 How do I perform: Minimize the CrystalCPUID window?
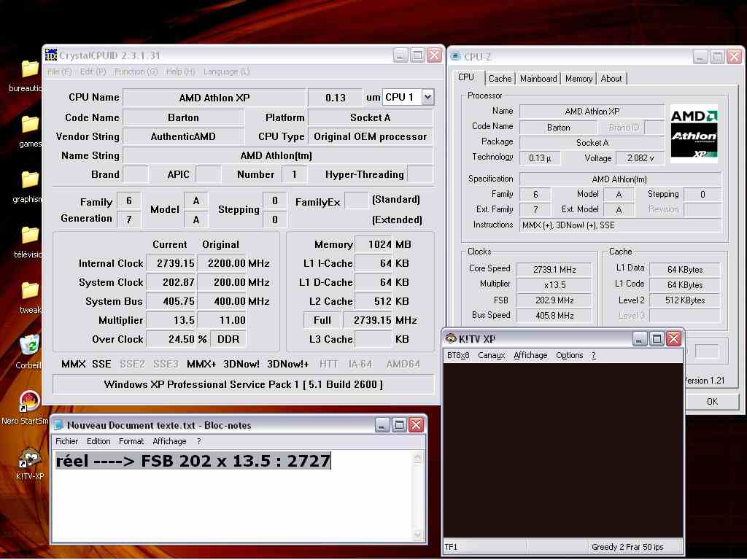click(400, 55)
